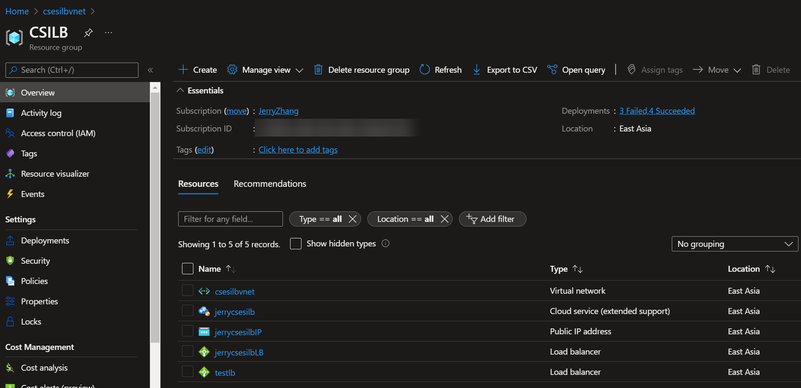Click the Cost analysis icon

point(10,368)
